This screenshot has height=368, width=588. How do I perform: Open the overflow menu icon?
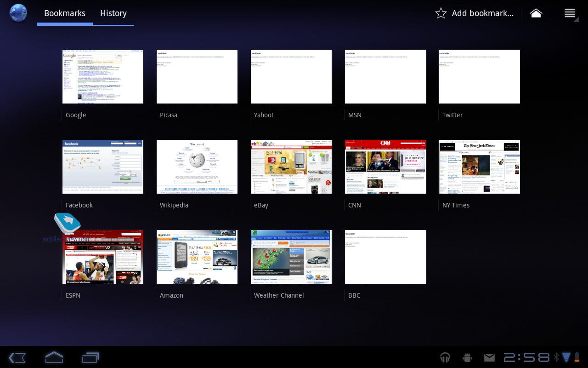[x=570, y=13]
